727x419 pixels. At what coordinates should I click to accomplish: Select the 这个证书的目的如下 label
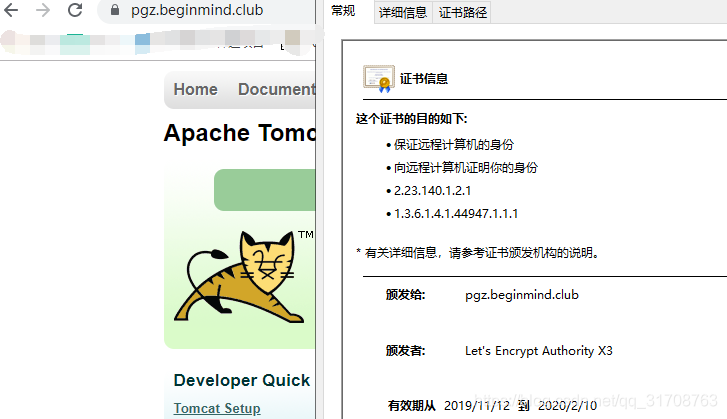point(412,119)
